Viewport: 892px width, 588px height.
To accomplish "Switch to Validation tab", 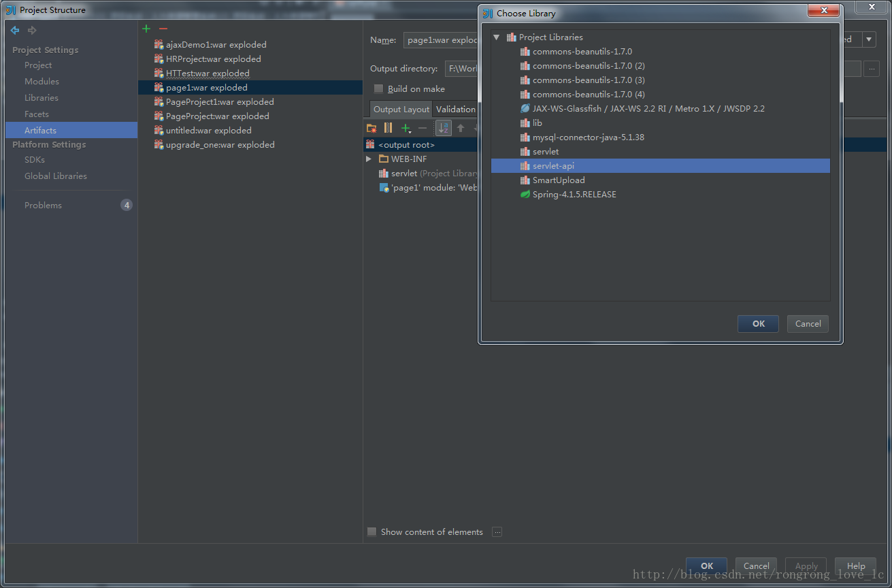I will [x=456, y=109].
